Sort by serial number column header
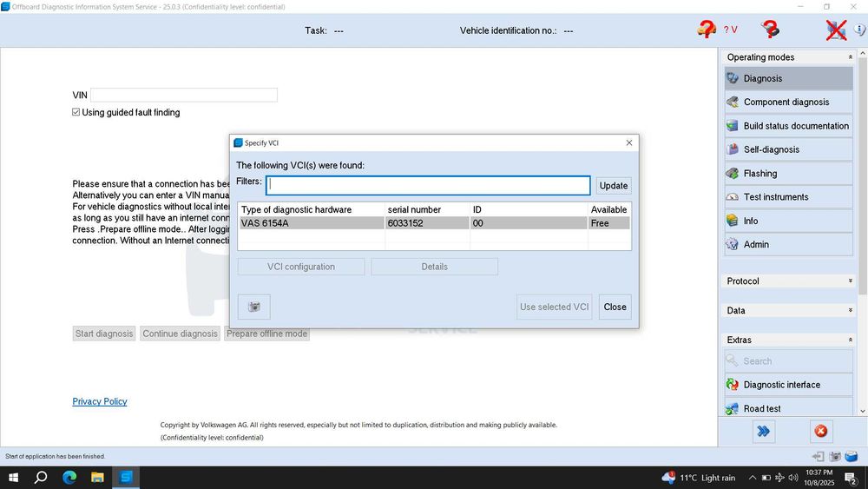This screenshot has height=489, width=868. pyautogui.click(x=427, y=209)
